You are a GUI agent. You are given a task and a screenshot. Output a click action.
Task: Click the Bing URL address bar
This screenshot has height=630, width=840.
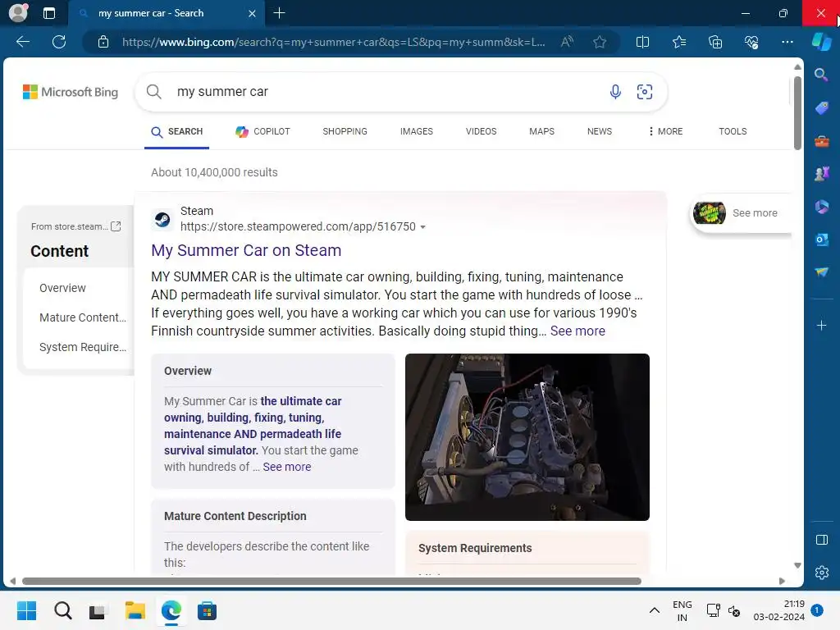pos(333,42)
